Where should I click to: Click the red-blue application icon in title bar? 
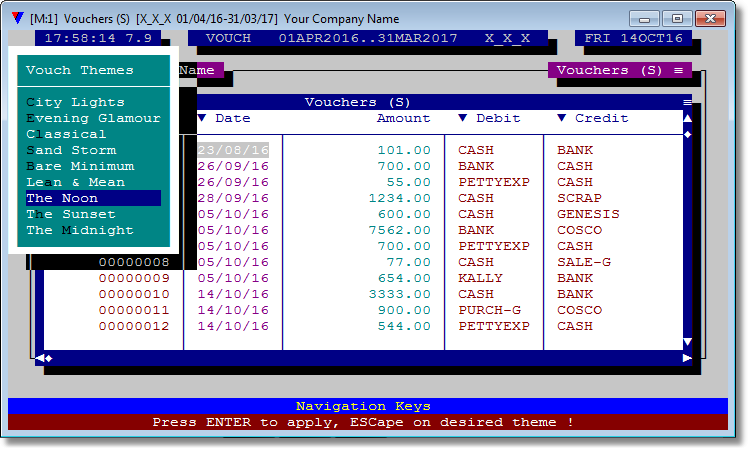click(18, 19)
